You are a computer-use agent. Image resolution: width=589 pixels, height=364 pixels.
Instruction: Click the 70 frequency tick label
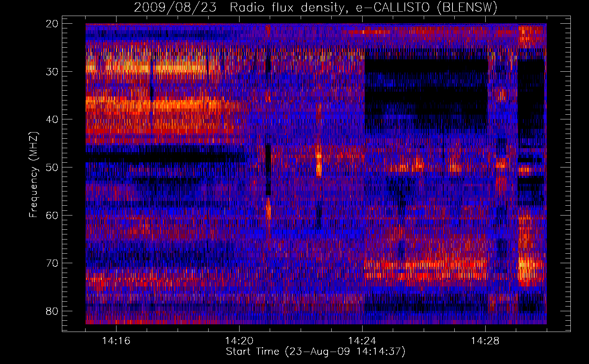click(x=52, y=263)
